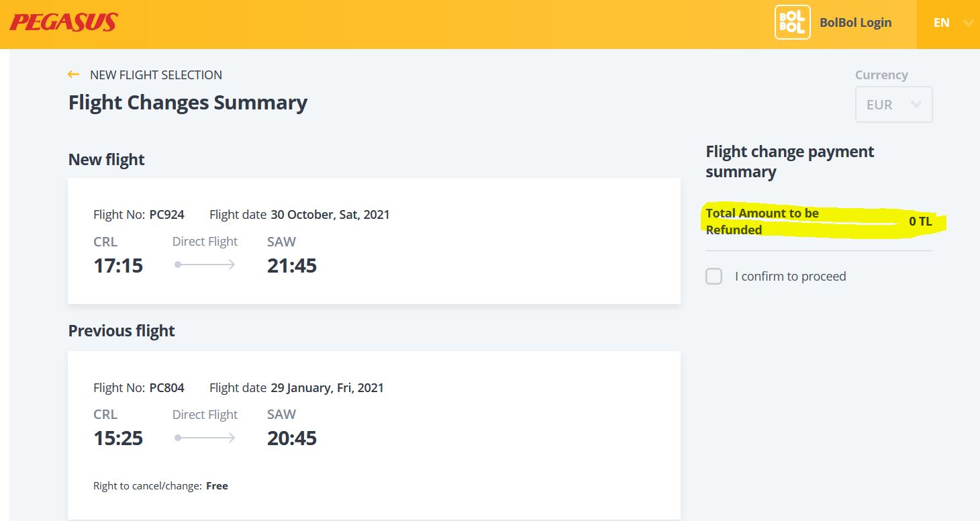Open BolBol Login
This screenshot has width=980, height=521.
point(855,22)
